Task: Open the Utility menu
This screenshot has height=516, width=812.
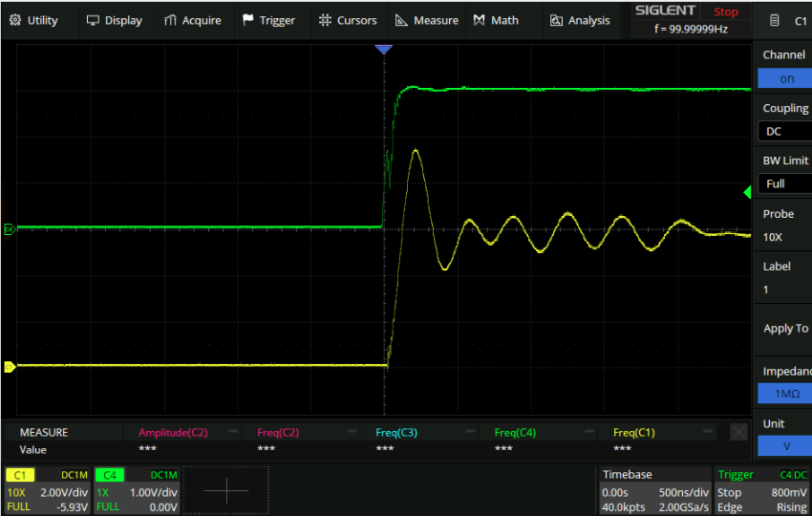Action: [33, 20]
